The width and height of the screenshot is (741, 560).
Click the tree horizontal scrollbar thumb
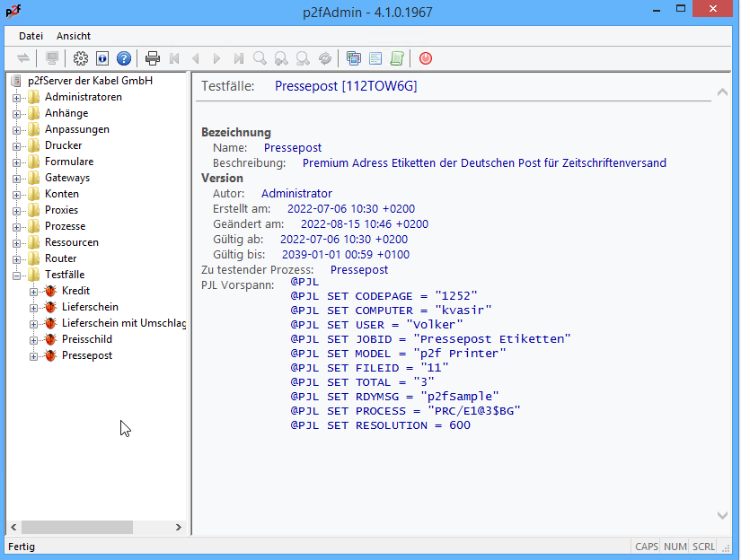coord(77,528)
